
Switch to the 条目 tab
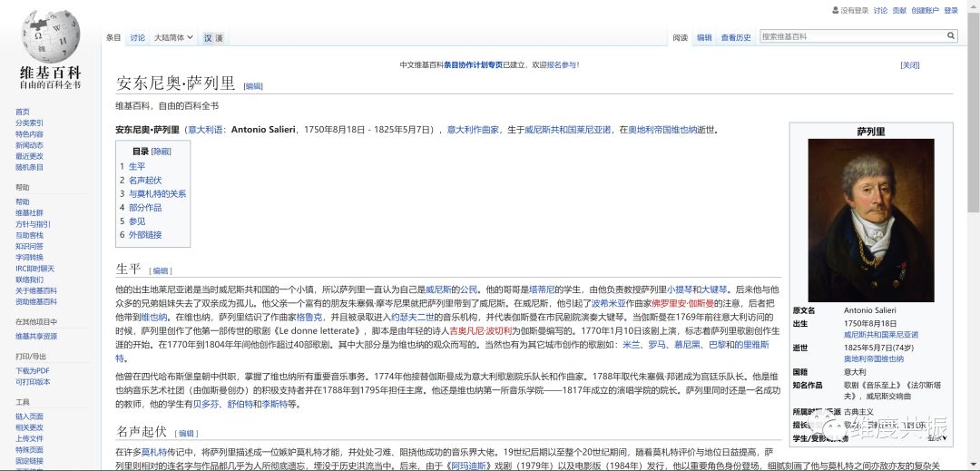(x=113, y=37)
